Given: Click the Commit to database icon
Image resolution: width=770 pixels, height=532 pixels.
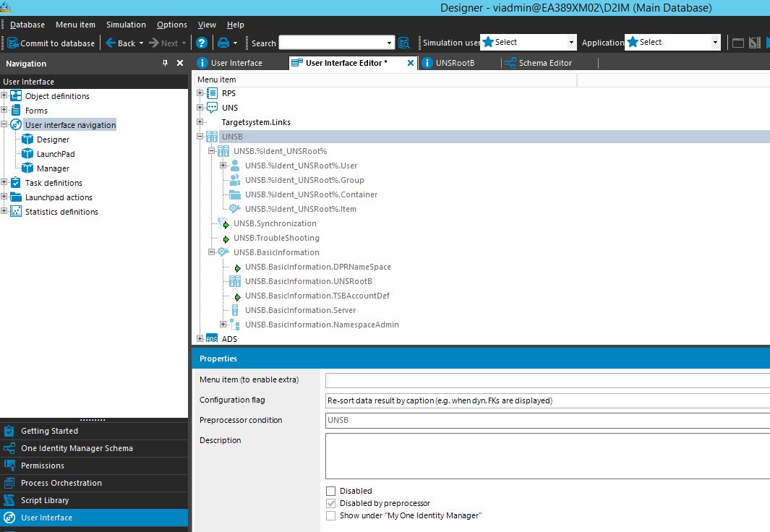Looking at the screenshot, I should (13, 43).
